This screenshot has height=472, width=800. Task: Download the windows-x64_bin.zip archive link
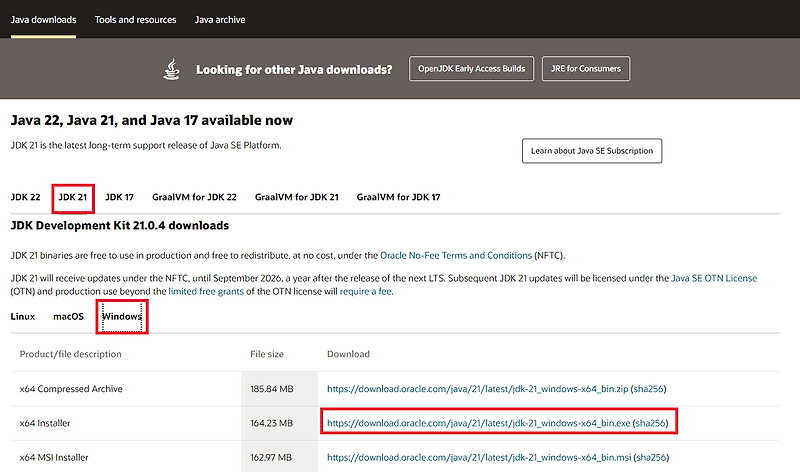coord(478,389)
